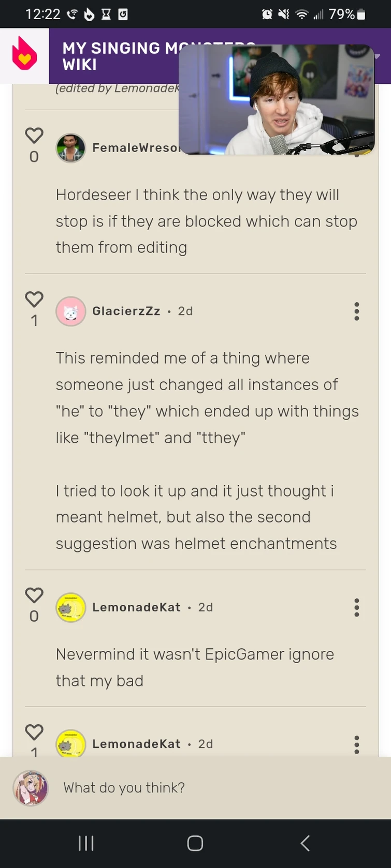The width and height of the screenshot is (391, 868).
Task: Open options menu on GlacierzZz's comment
Action: coord(356,311)
